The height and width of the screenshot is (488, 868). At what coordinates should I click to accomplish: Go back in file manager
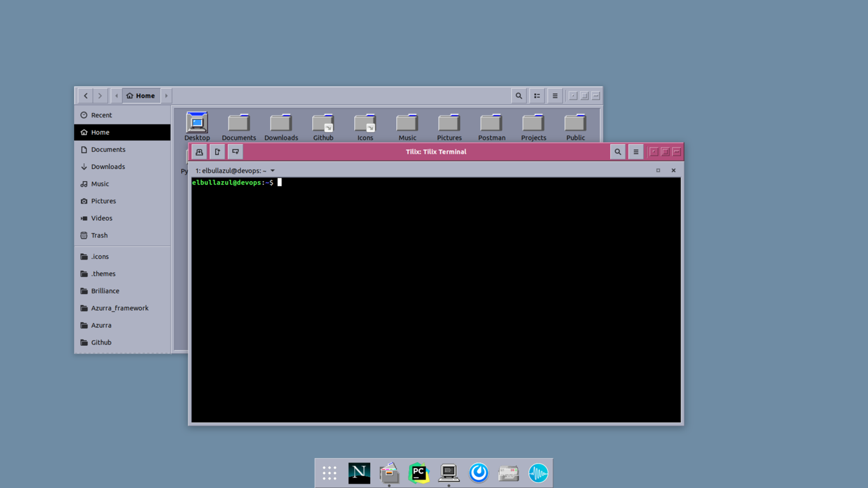[86, 96]
